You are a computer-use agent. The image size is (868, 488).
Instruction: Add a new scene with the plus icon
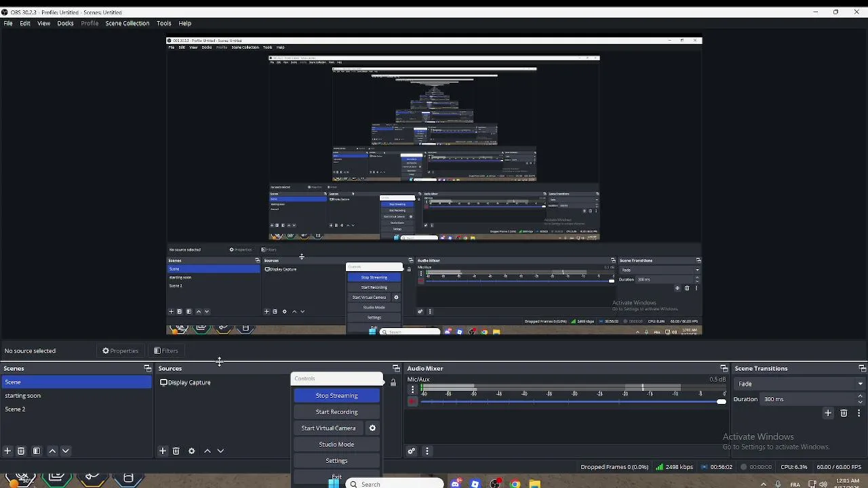(x=7, y=451)
